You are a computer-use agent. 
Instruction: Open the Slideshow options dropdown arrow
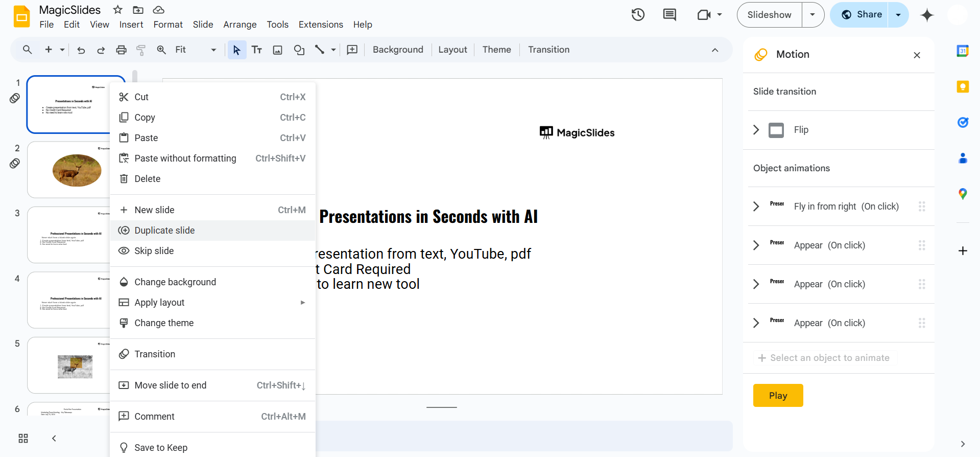tap(812, 15)
